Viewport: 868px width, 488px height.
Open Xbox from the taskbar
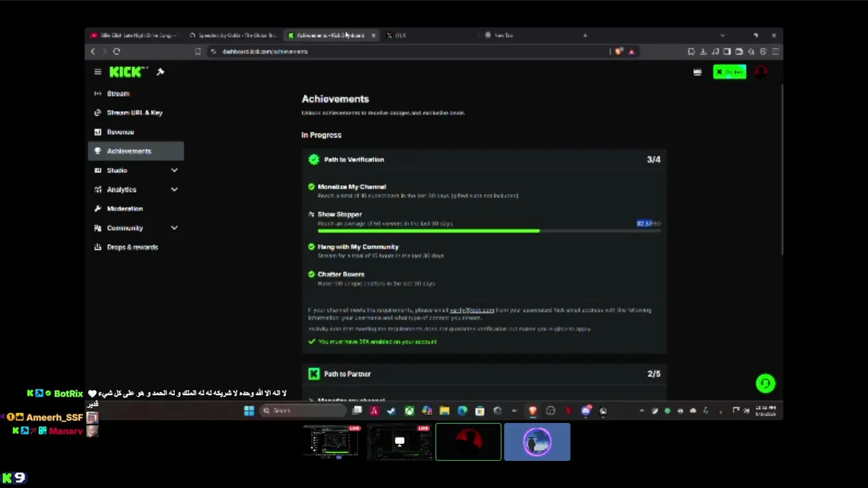[409, 410]
